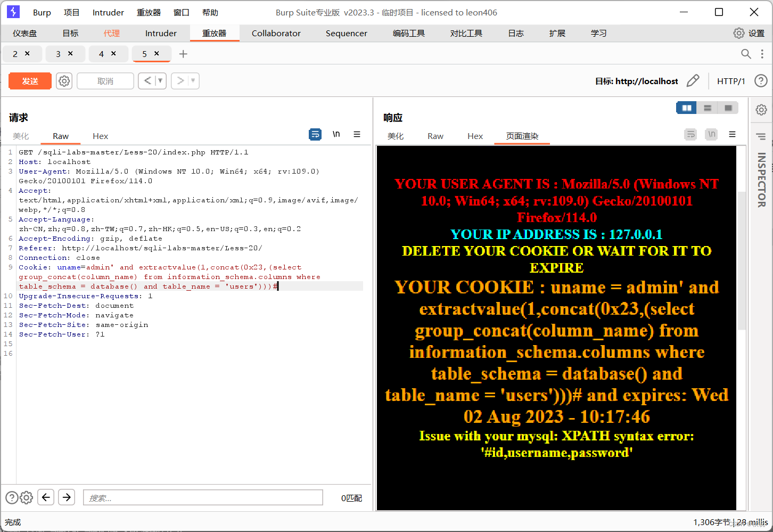This screenshot has width=773, height=532.
Task: Toggle request word wrap icon
Action: click(x=315, y=134)
